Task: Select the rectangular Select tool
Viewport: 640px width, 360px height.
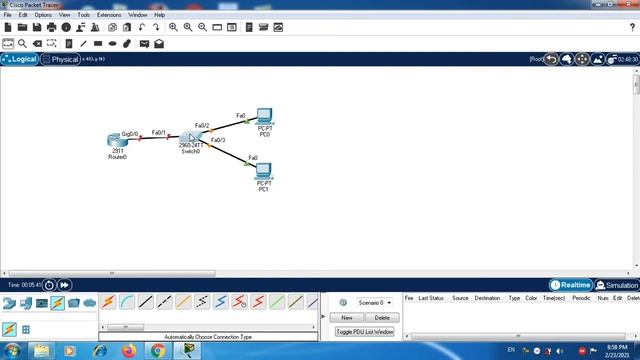Action: tap(8, 44)
